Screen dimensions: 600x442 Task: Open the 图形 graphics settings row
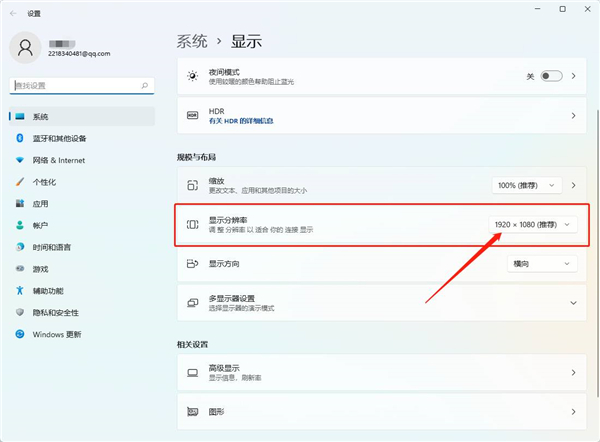point(379,411)
